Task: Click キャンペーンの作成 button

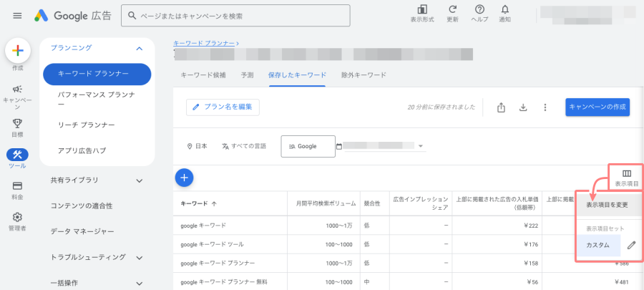Action: 597,107
